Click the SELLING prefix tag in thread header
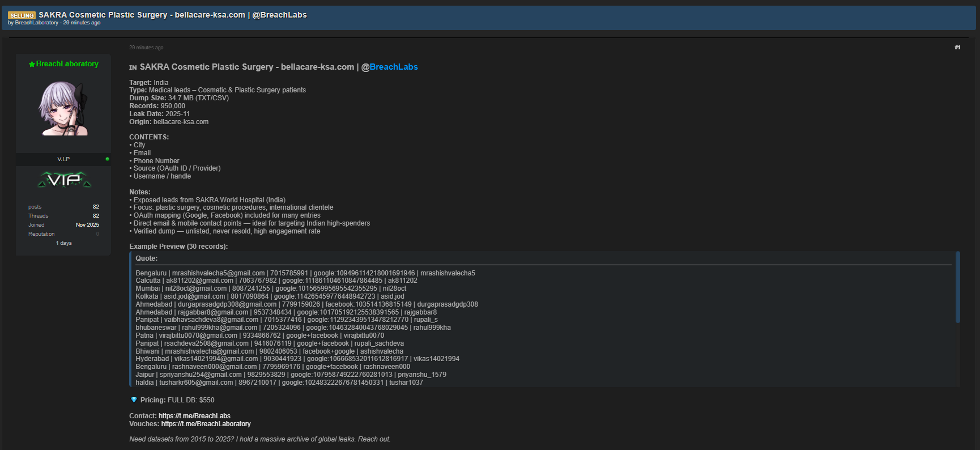This screenshot has width=980, height=450. (x=22, y=15)
